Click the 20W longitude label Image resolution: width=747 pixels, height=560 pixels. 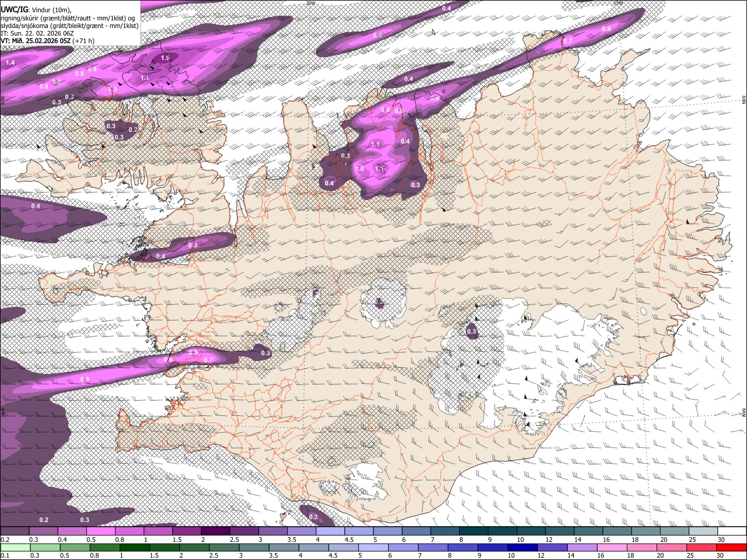(310, 3)
